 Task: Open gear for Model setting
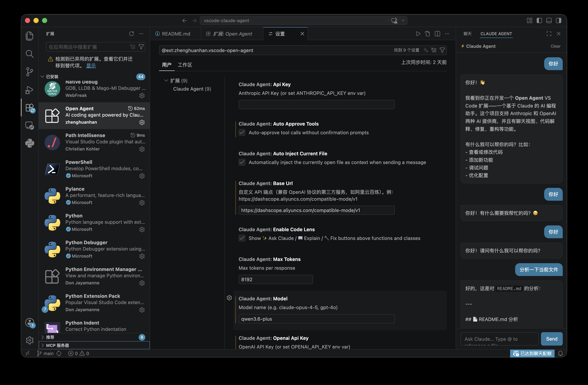229,298
